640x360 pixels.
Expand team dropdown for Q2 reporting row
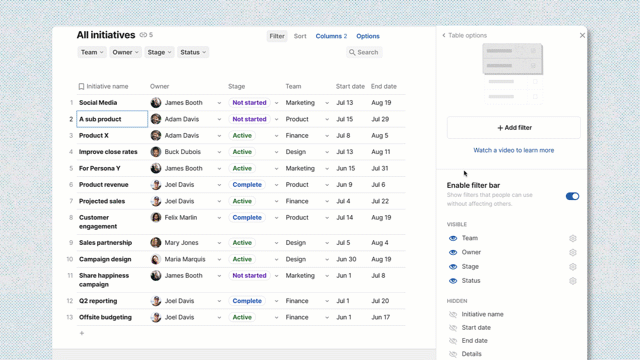[x=327, y=301]
